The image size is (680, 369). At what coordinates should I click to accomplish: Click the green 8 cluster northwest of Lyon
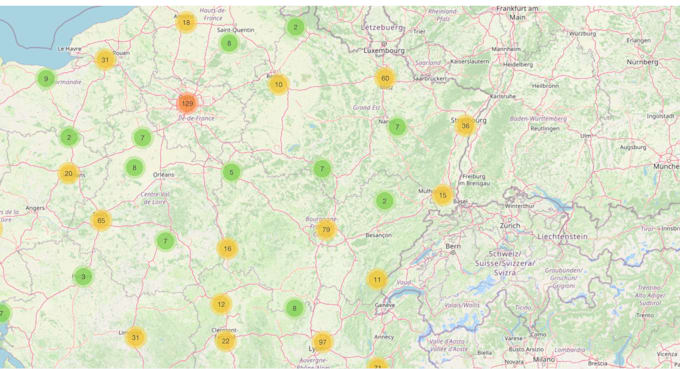pos(294,308)
